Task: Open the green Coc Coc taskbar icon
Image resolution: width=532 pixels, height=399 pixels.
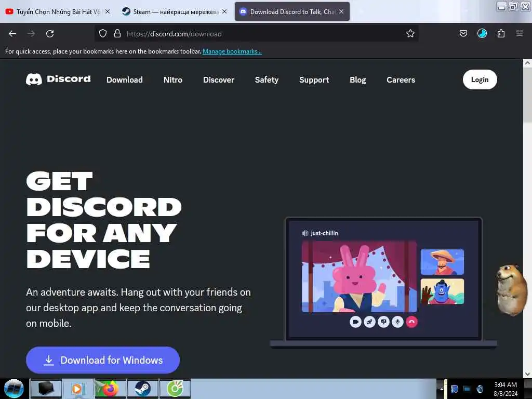Action: pyautogui.click(x=175, y=389)
